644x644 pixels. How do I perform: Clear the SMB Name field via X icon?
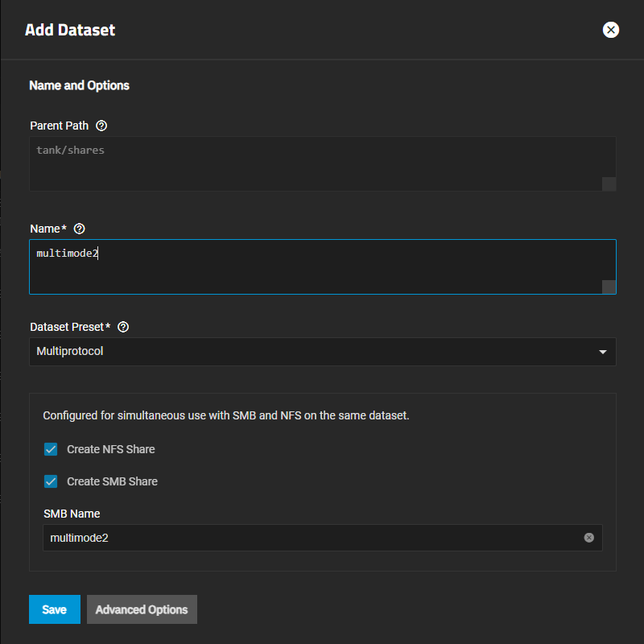pyautogui.click(x=588, y=538)
